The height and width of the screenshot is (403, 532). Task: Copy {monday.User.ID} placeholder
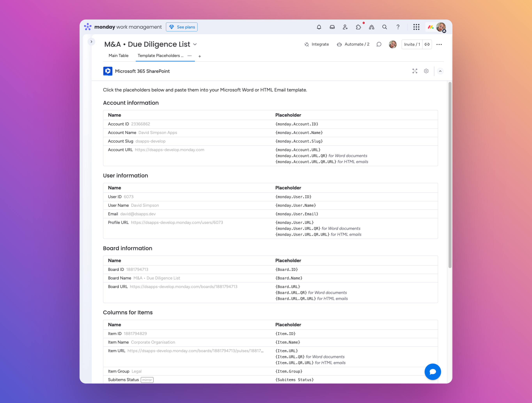tap(293, 197)
